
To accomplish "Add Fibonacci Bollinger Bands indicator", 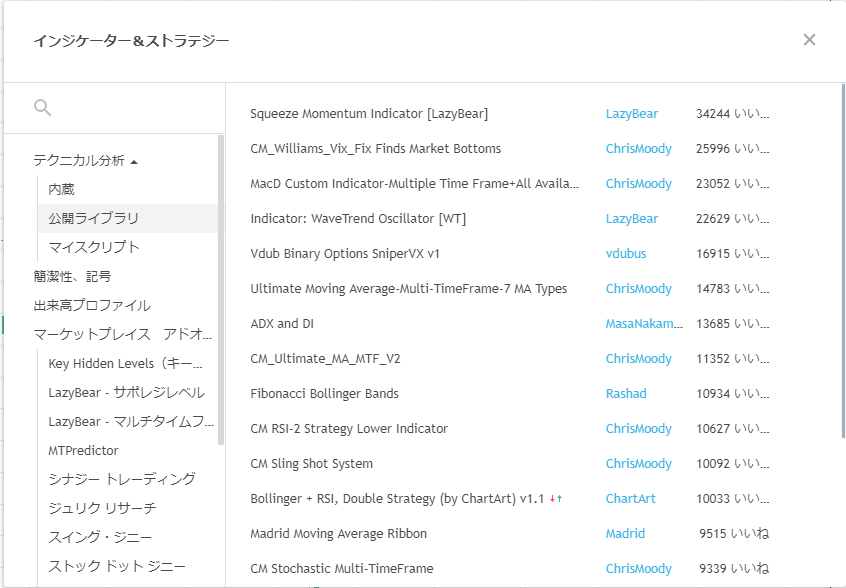I will tap(324, 394).
